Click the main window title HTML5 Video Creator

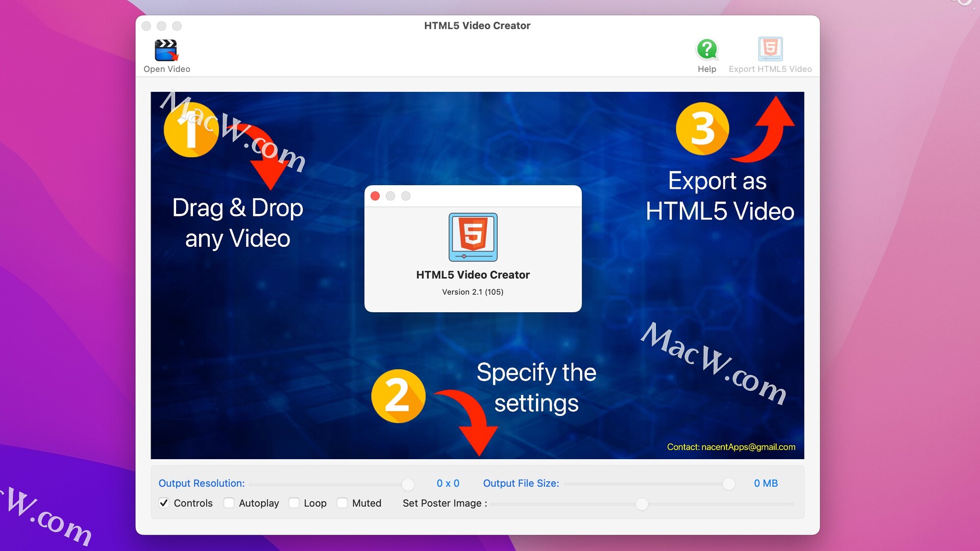(477, 26)
